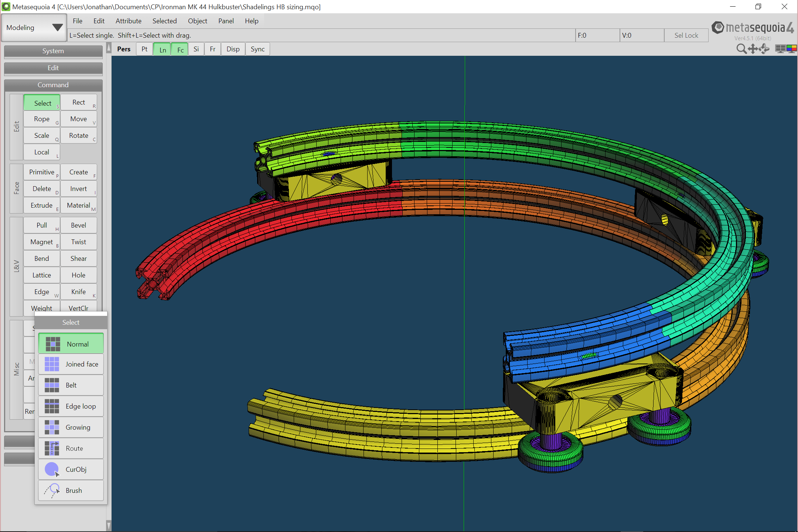Toggle Si simple display
This screenshot has width=798, height=532.
196,49
